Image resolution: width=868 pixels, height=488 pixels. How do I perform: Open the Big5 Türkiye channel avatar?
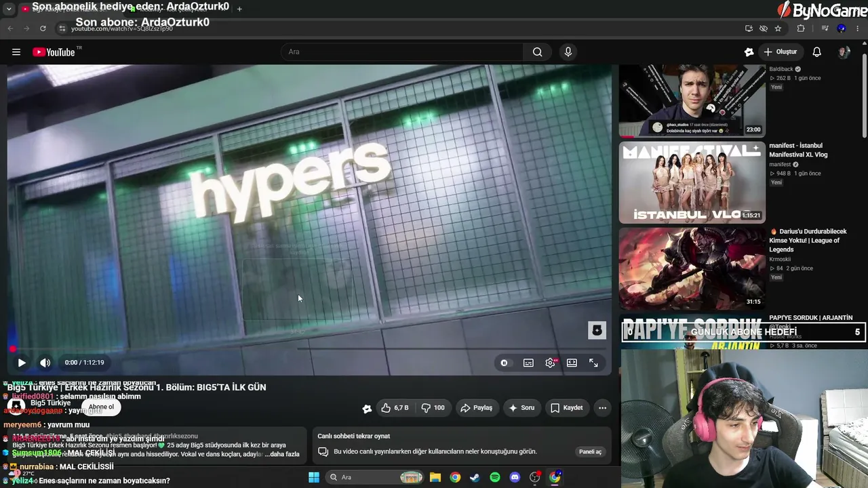[17, 407]
